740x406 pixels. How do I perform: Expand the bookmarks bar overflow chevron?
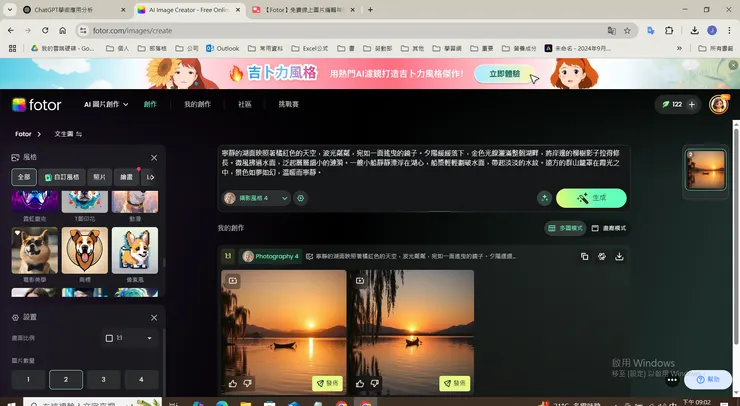click(679, 48)
